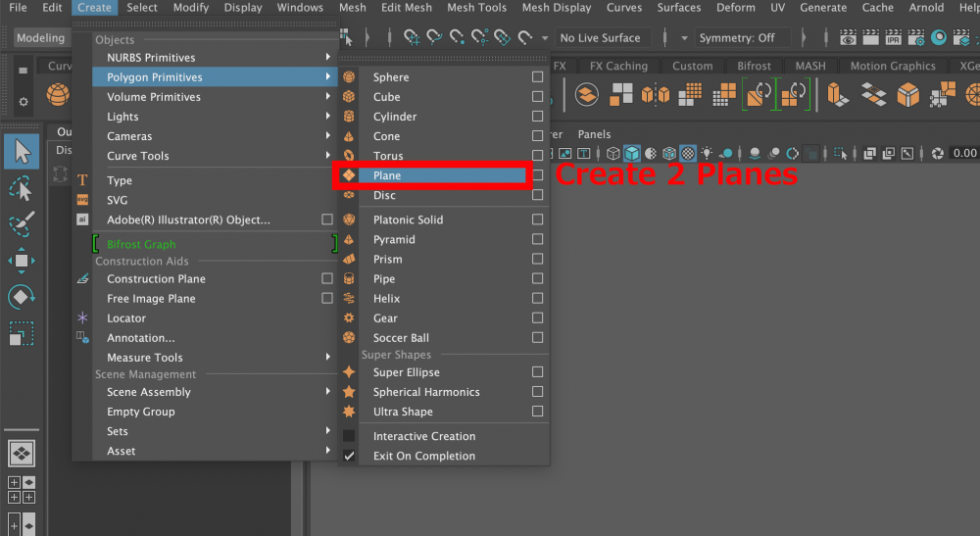
Task: Activate the Lasso selection tool
Action: pyautogui.click(x=22, y=187)
